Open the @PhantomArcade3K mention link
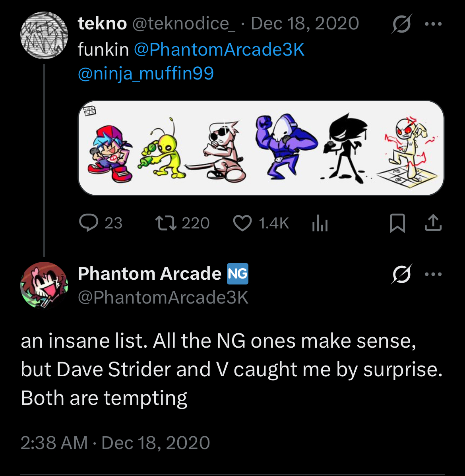Screen dimensions: 465x476 (x=219, y=50)
